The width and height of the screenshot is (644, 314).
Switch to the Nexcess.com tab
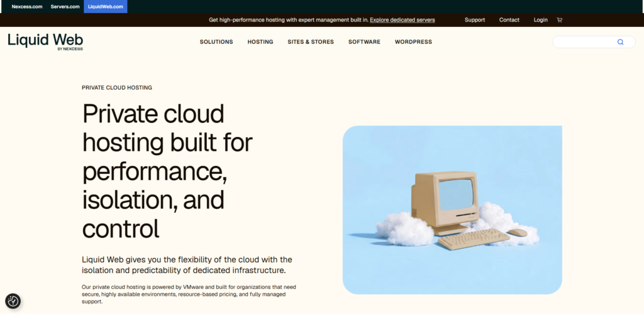(x=26, y=6)
